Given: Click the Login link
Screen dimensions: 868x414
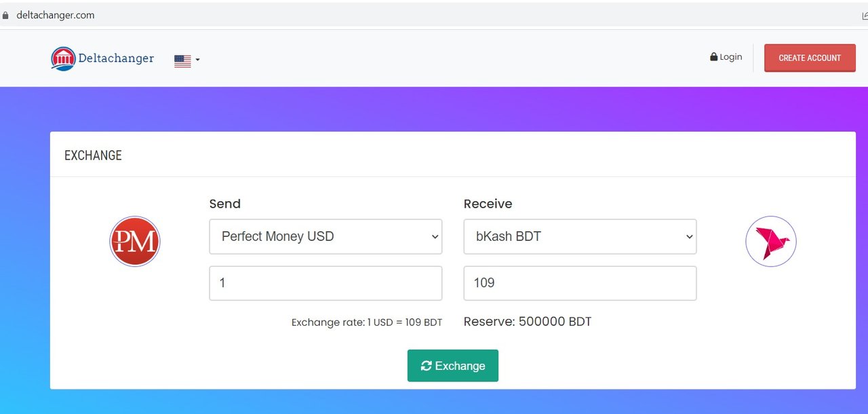Looking at the screenshot, I should click(726, 57).
